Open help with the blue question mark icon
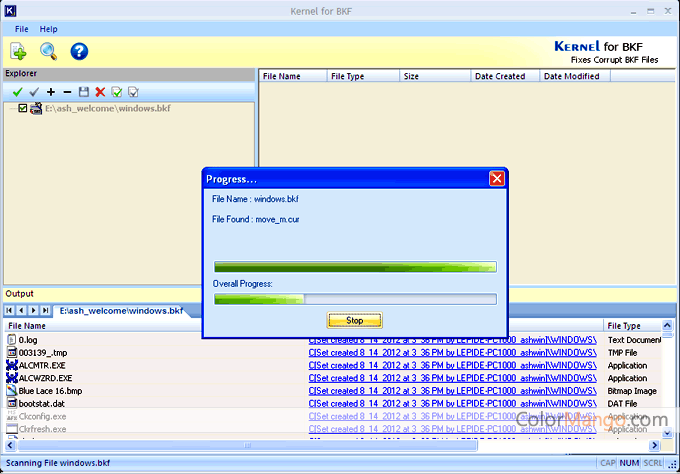Image resolution: width=680 pixels, height=474 pixels. click(79, 51)
